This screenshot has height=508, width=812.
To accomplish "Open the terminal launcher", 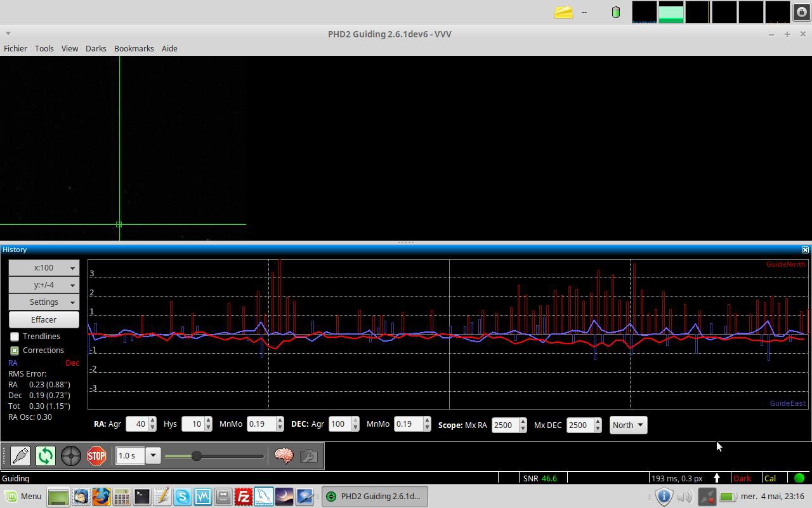I will point(141,497).
